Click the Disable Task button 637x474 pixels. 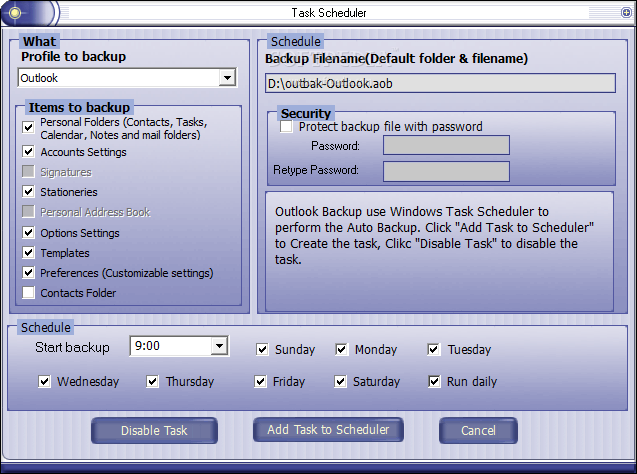coord(154,431)
